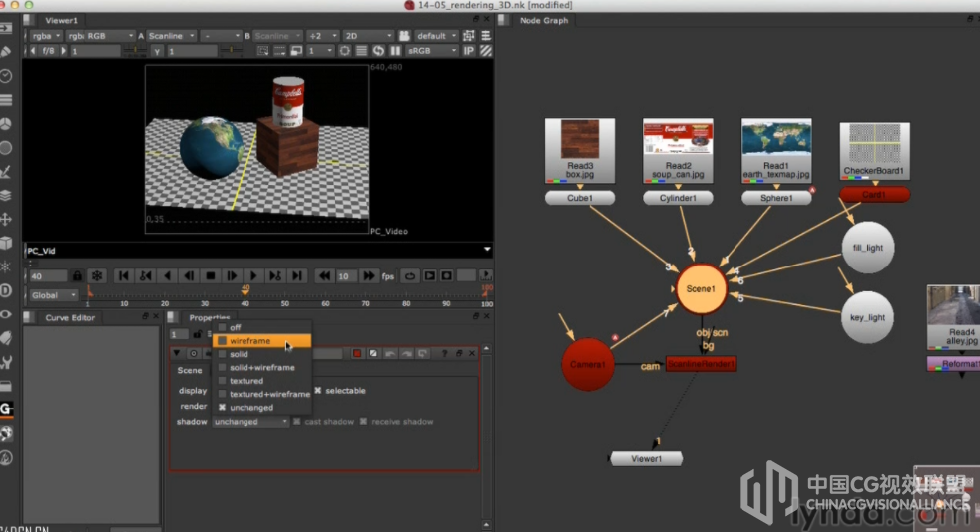Open the shadow unchanged dropdown

[250, 422]
